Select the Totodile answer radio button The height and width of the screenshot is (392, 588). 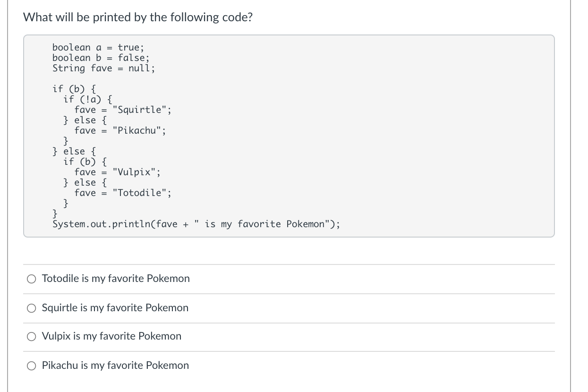click(x=31, y=279)
